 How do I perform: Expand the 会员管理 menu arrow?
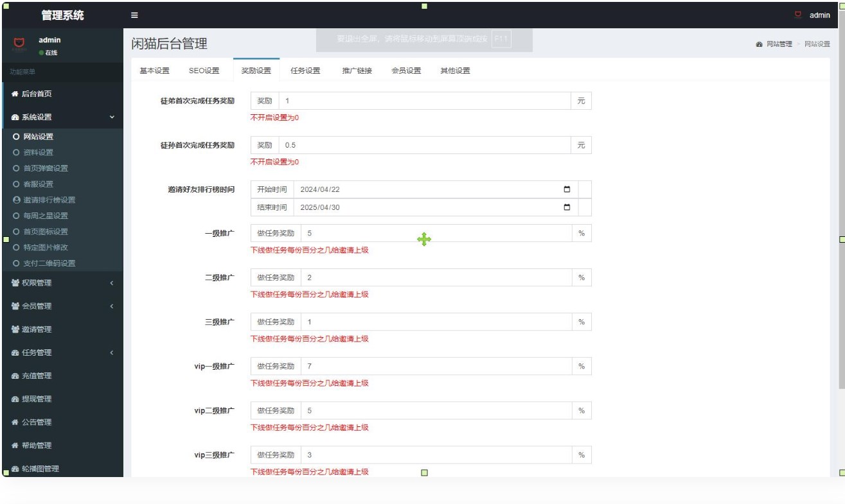111,306
